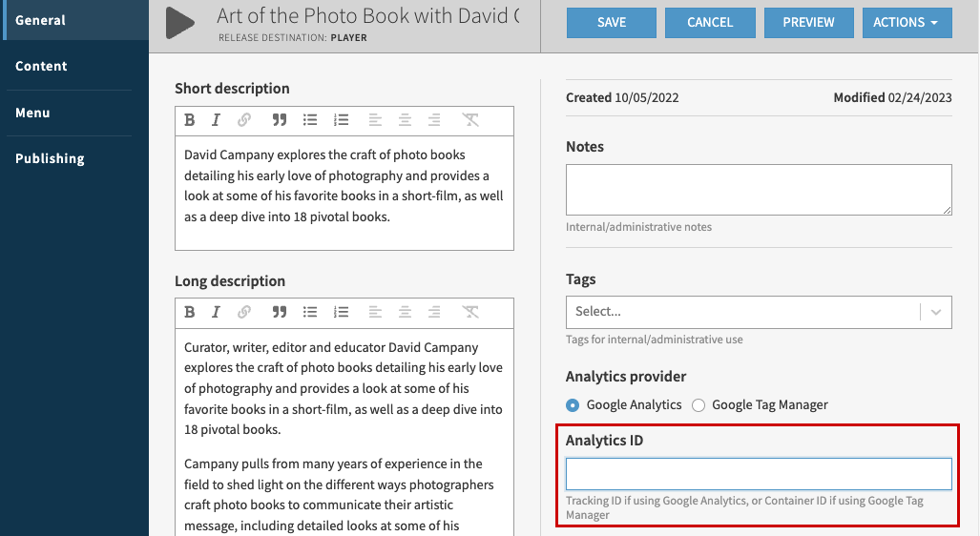Click the 'Internal/administrative notes' hint text
980x536 pixels.
click(x=638, y=227)
